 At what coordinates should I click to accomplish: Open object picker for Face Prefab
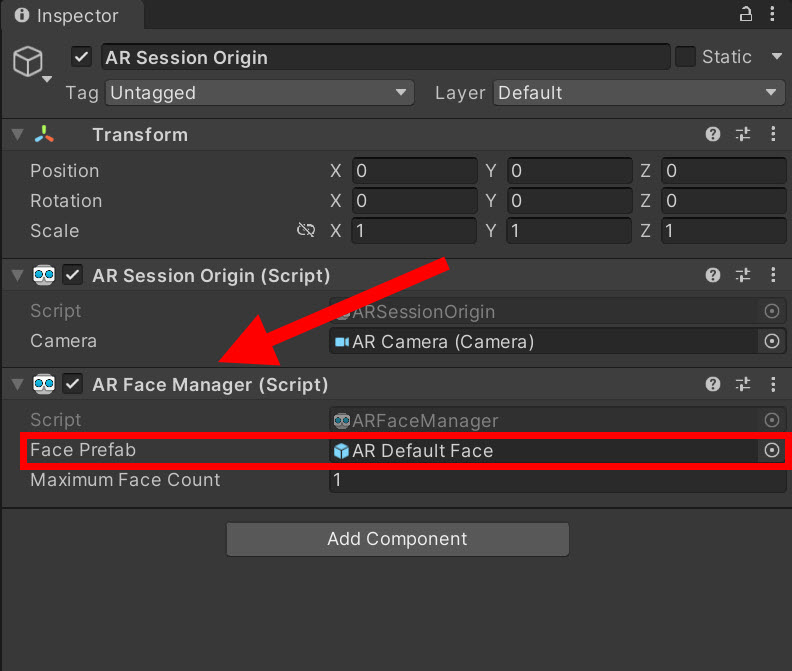pyautogui.click(x=772, y=450)
